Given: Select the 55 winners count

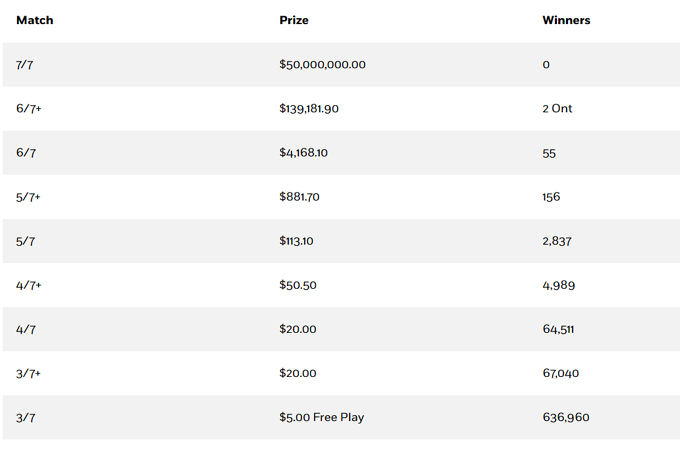Looking at the screenshot, I should click(x=549, y=153).
